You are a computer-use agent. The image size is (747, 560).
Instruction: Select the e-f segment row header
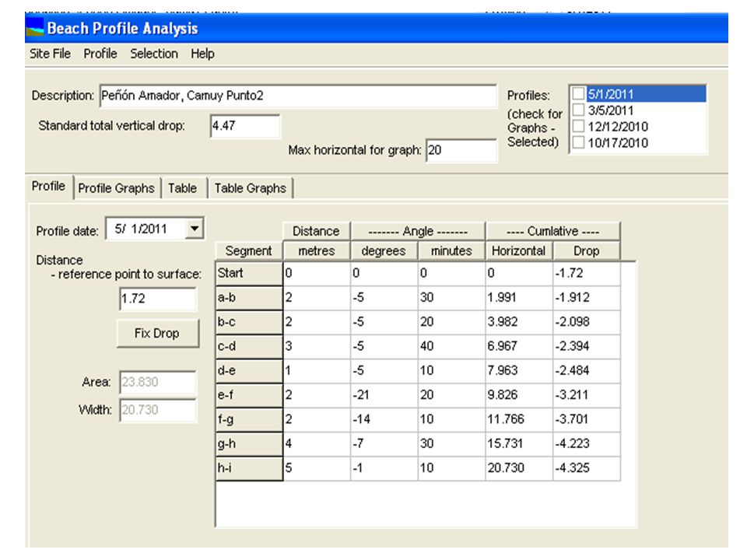(249, 395)
